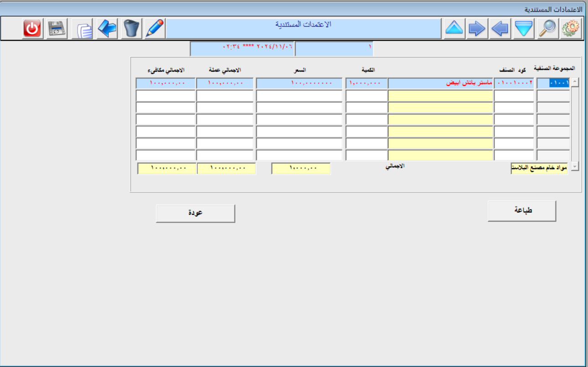Click the magnifier search icon
Screen dimensions: 588x367
[x=547, y=29]
